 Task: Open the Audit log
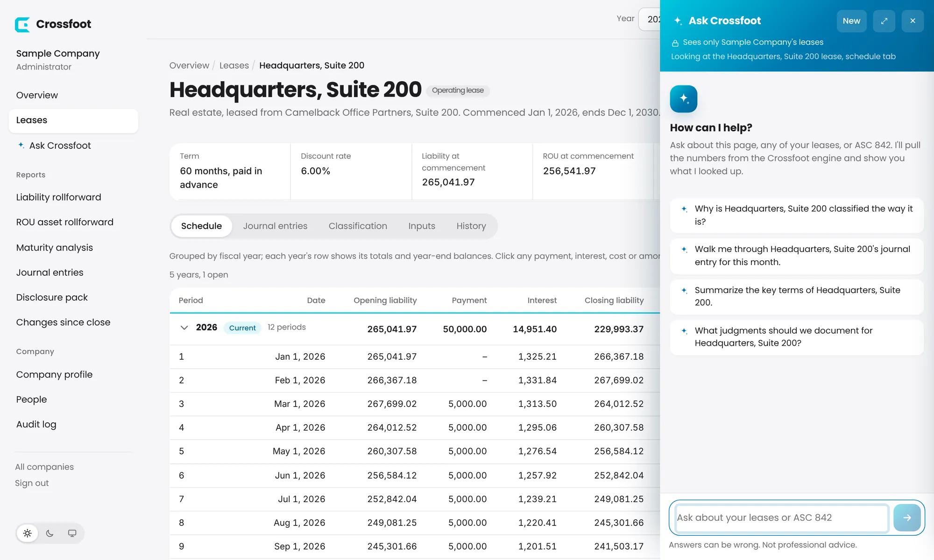pyautogui.click(x=36, y=425)
